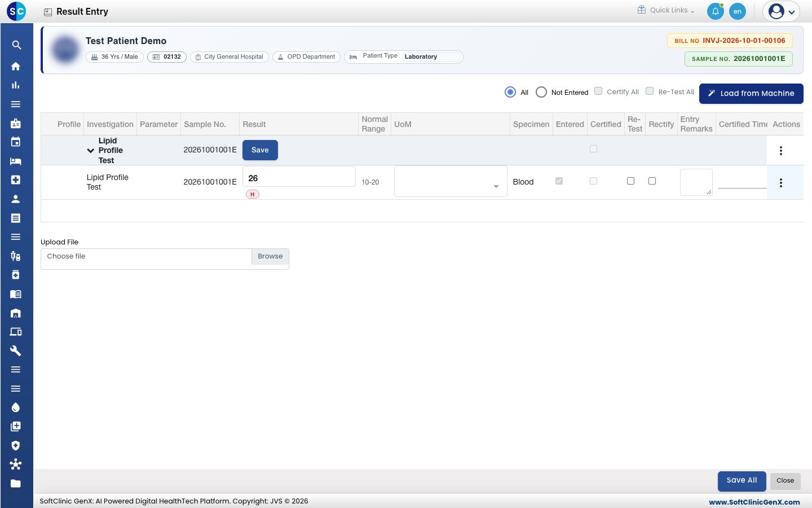Open the ID badge icon in sidebar

pyautogui.click(x=16, y=123)
